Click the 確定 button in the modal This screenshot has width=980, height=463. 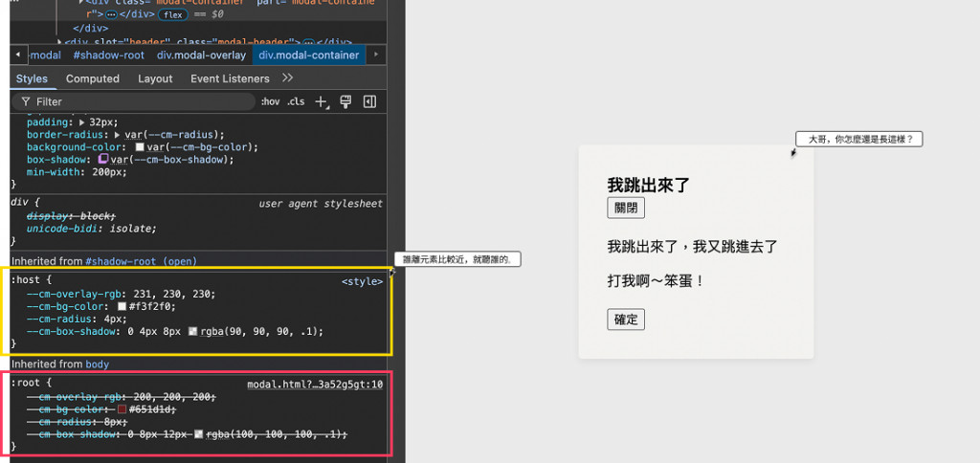(x=626, y=320)
